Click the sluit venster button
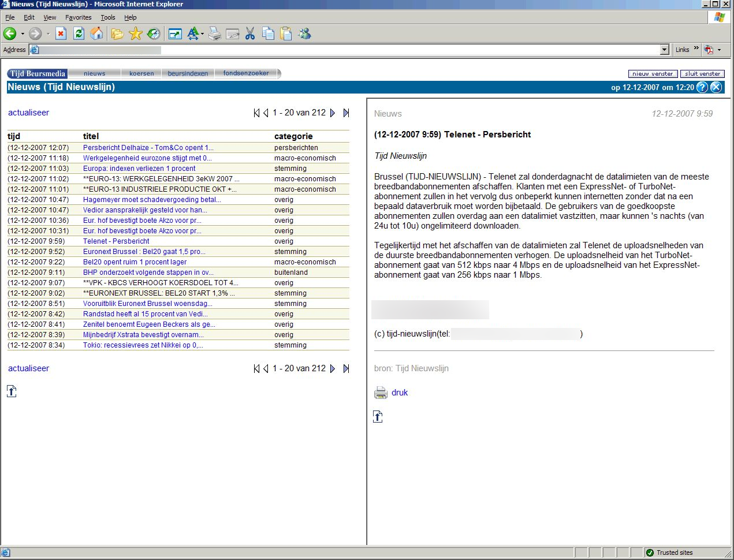Screen dimensions: 734x560 (702, 73)
